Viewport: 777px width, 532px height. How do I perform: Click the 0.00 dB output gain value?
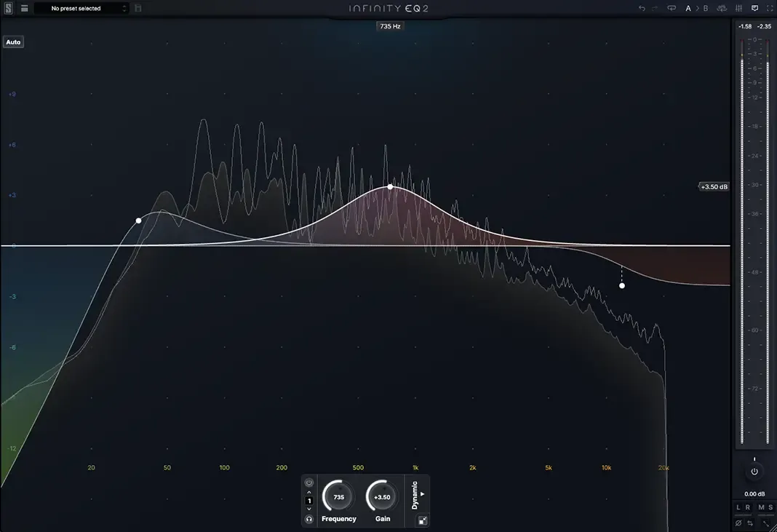pyautogui.click(x=754, y=494)
